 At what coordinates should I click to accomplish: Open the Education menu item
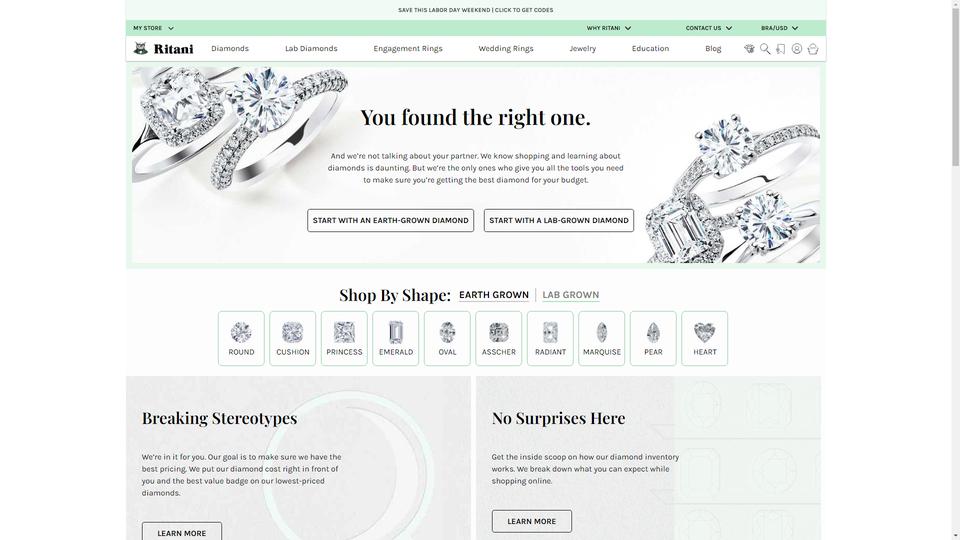point(650,48)
